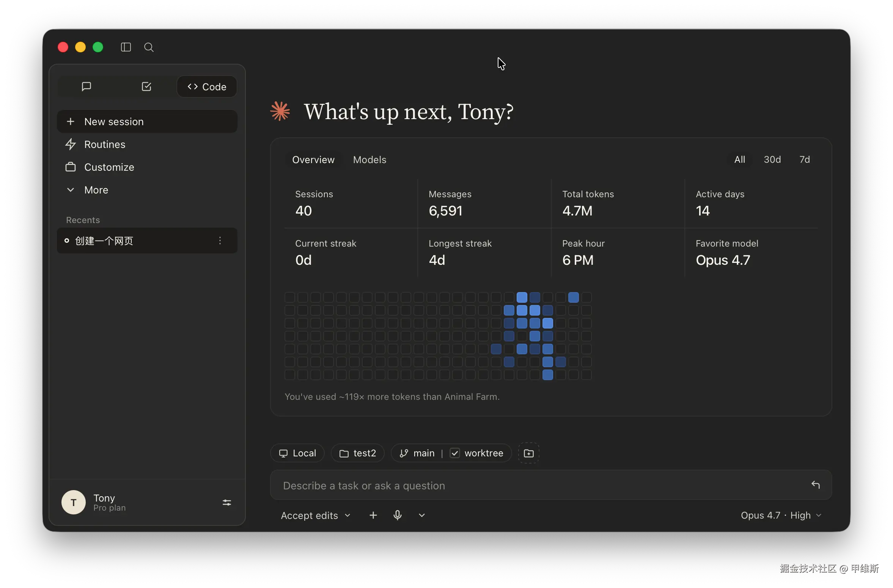
Task: Open the Local environment selector
Action: tap(297, 453)
